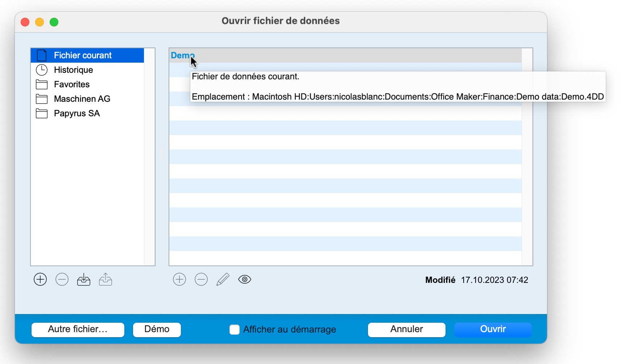Select the Papyrus SA folder
Image resolution: width=625 pixels, height=364 pixels.
(76, 113)
